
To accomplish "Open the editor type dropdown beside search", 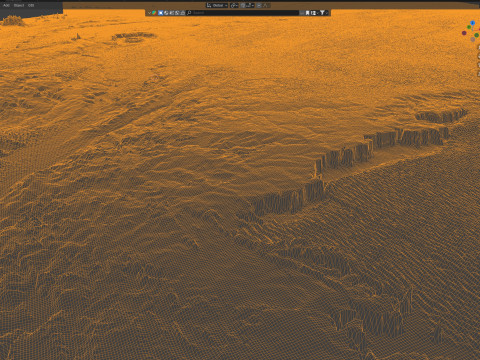I will 152,13.
